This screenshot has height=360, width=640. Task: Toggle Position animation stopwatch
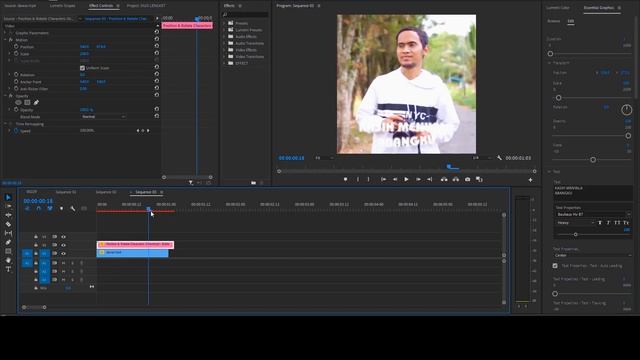pyautogui.click(x=16, y=47)
